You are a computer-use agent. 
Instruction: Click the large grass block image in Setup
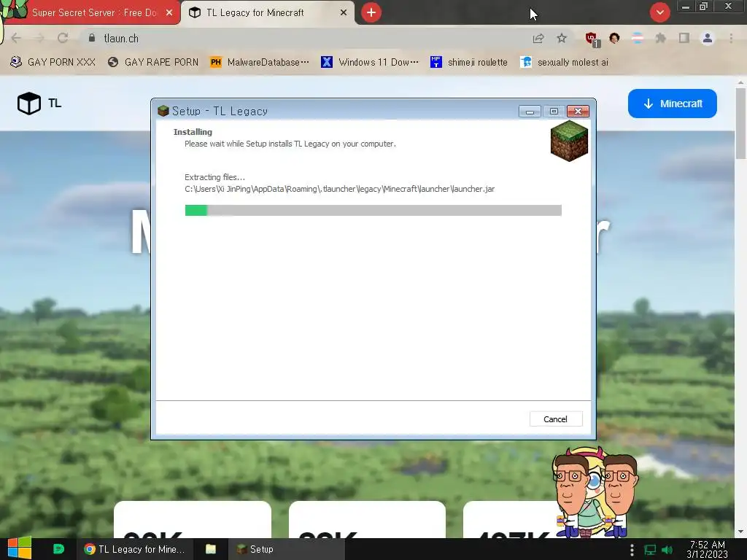[x=569, y=141]
